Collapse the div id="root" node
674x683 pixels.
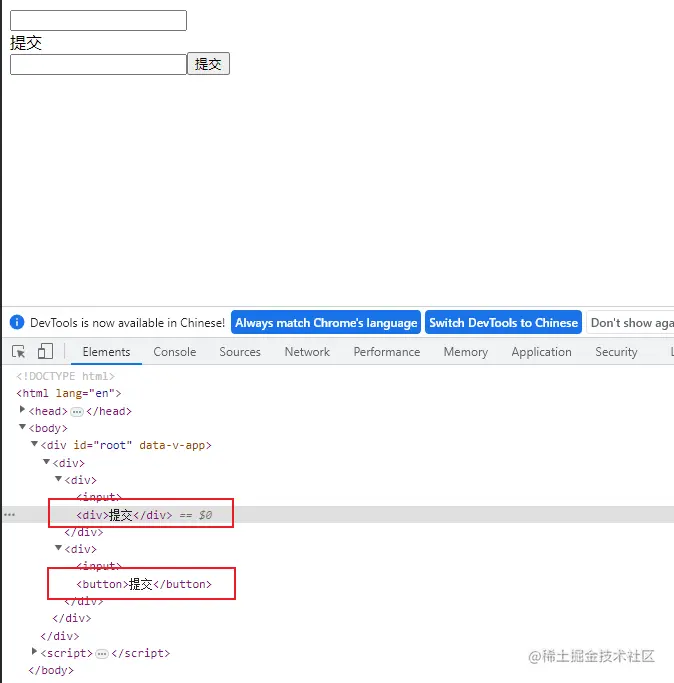(x=34, y=444)
